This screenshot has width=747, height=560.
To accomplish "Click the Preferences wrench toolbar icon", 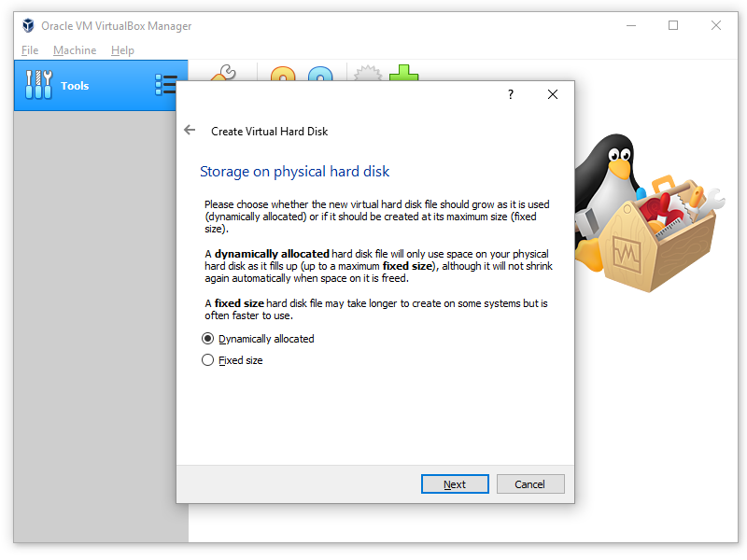I will pyautogui.click(x=223, y=73).
